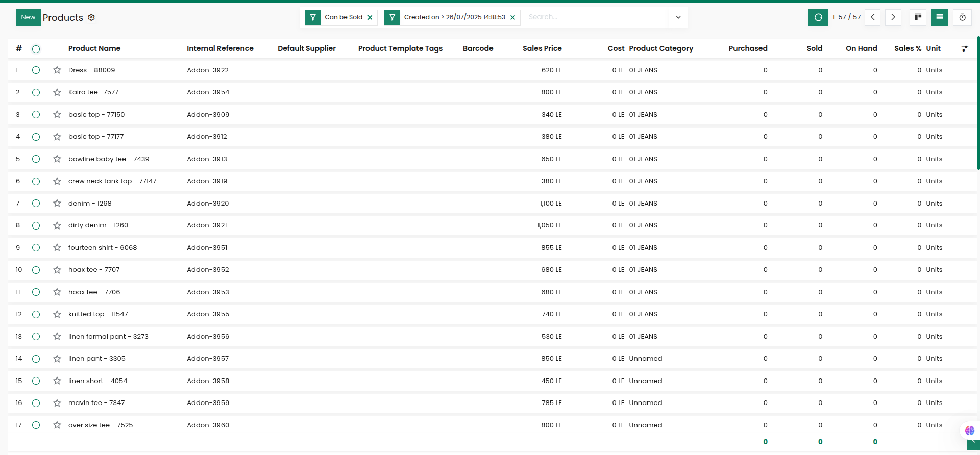Open the Products settings gear
This screenshot has height=455, width=980.
(91, 17)
